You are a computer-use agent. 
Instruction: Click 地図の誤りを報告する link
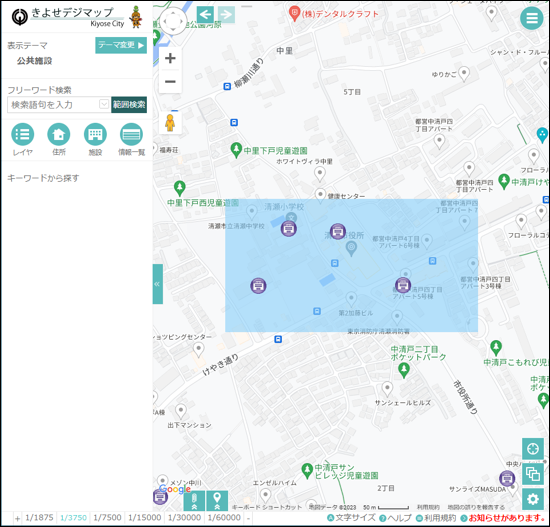(x=476, y=507)
